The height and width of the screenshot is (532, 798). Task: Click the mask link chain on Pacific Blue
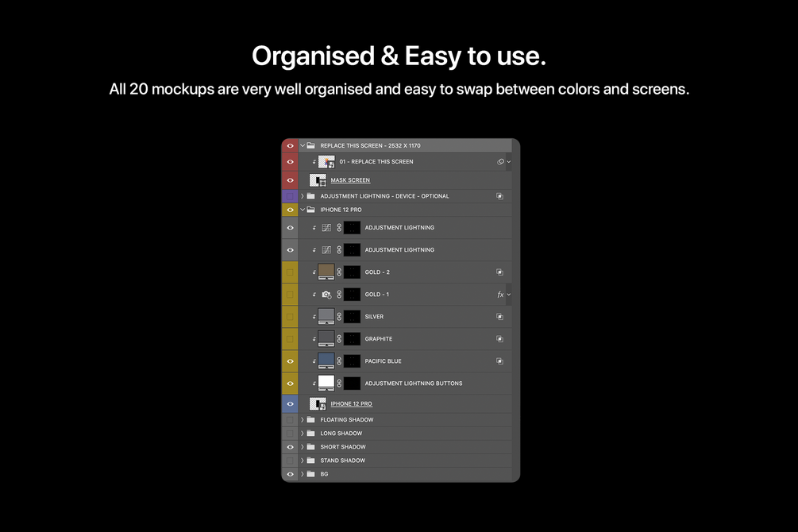pos(339,361)
